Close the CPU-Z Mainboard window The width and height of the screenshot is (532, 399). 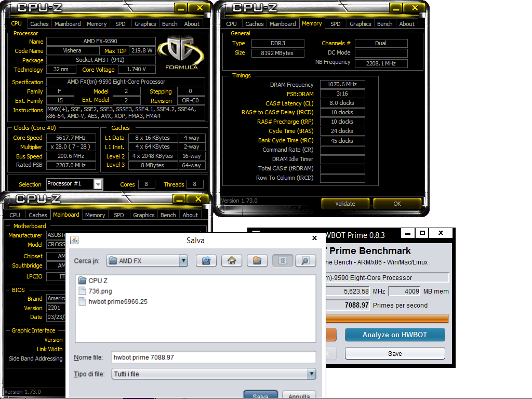pos(198,199)
